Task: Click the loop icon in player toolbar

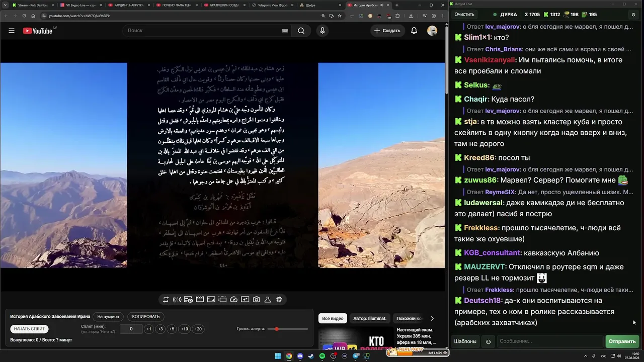Action: pos(166,300)
